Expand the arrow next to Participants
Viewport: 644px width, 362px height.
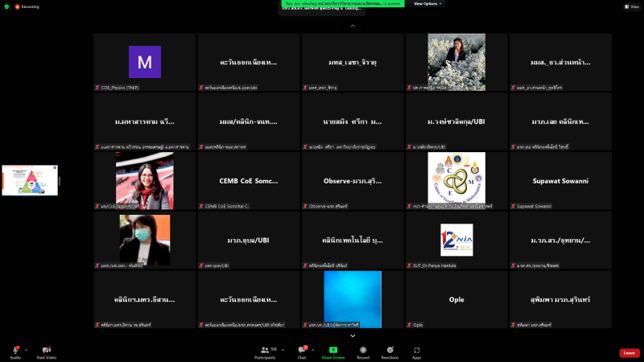click(x=282, y=350)
